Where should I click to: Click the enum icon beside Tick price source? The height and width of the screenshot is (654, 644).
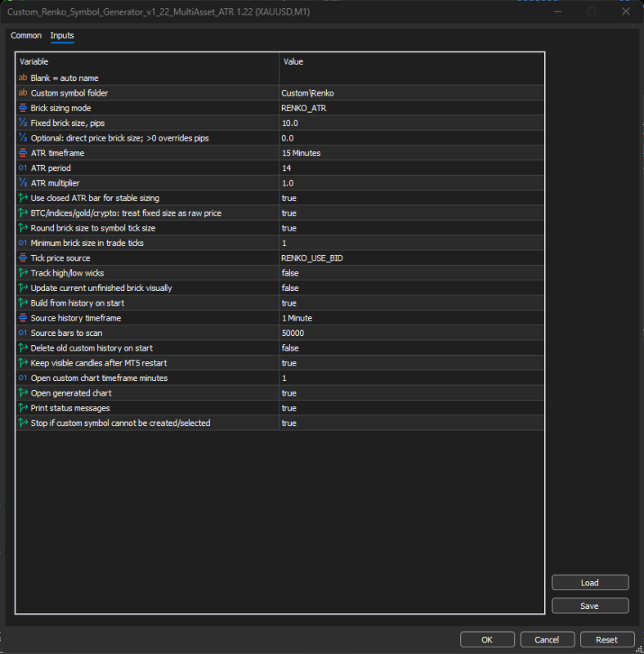tap(23, 258)
